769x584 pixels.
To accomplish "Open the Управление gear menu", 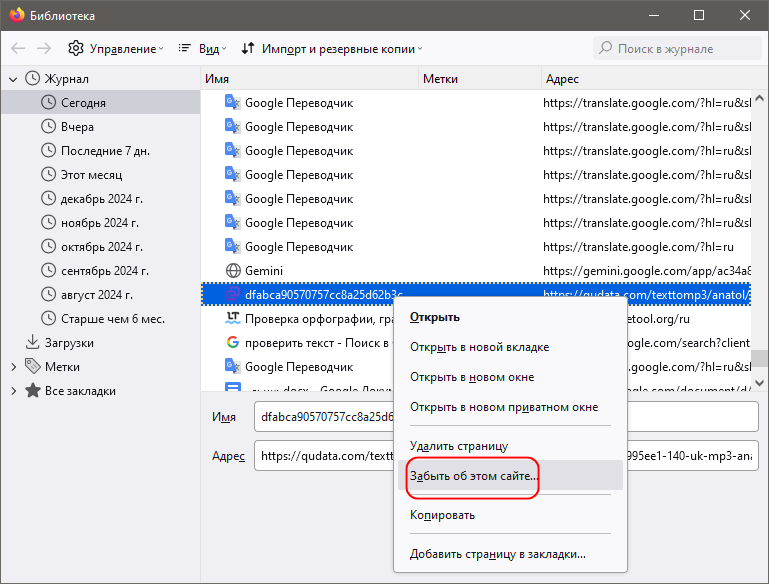I will pos(115,49).
